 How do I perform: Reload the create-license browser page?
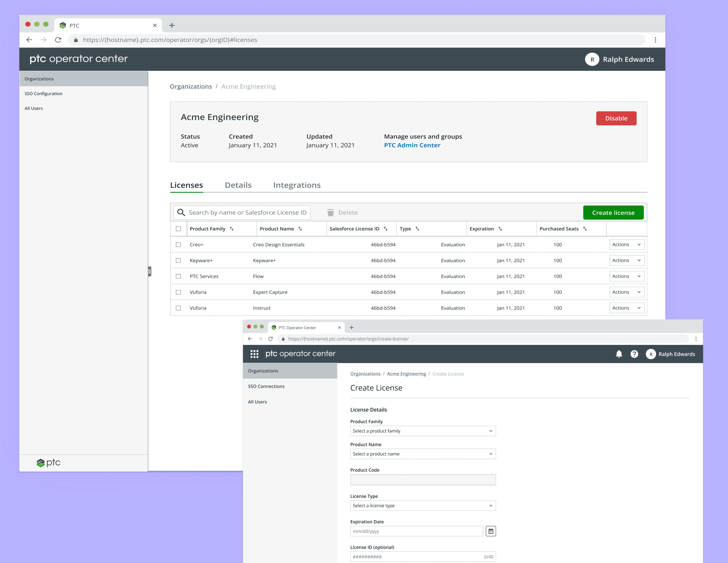pos(271,339)
